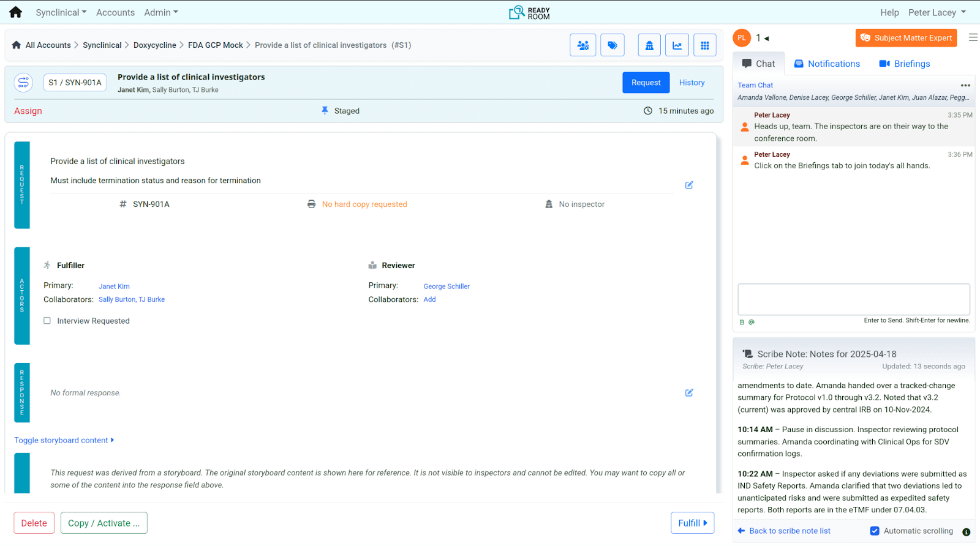
Task: Click the Fulfill button
Action: tap(692, 523)
